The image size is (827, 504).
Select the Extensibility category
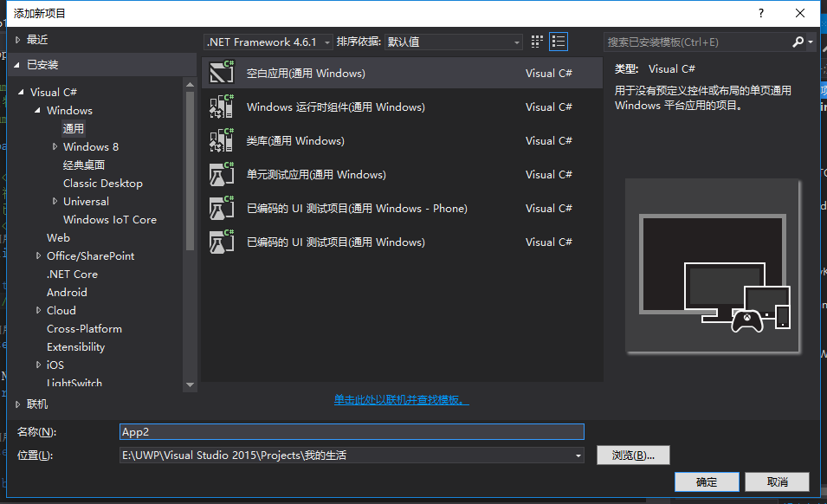pos(76,347)
